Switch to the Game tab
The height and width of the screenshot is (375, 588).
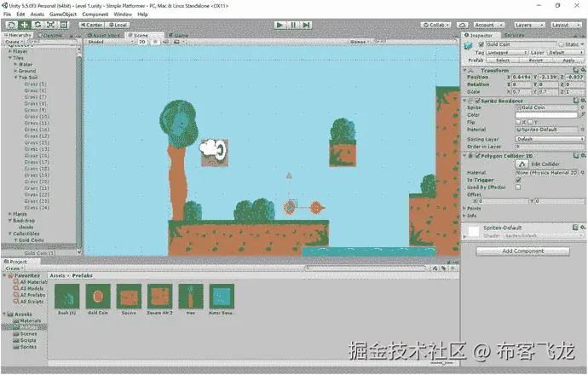click(x=178, y=35)
